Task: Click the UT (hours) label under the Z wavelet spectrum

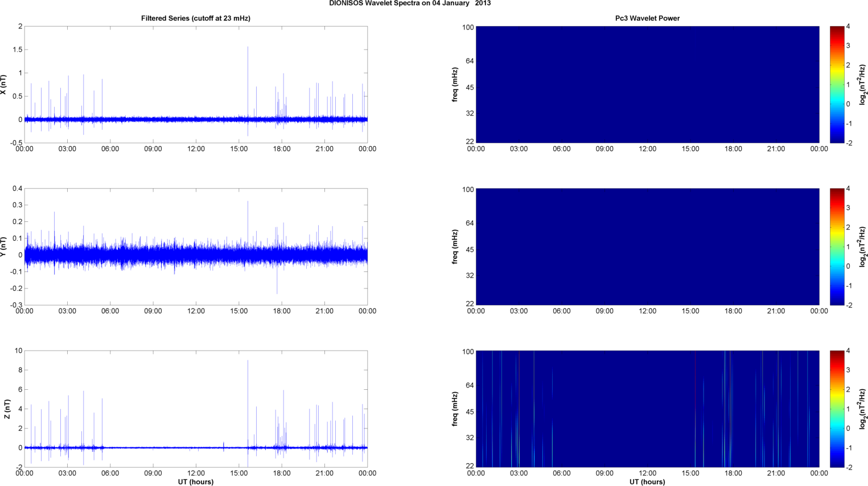Action: click(x=647, y=481)
